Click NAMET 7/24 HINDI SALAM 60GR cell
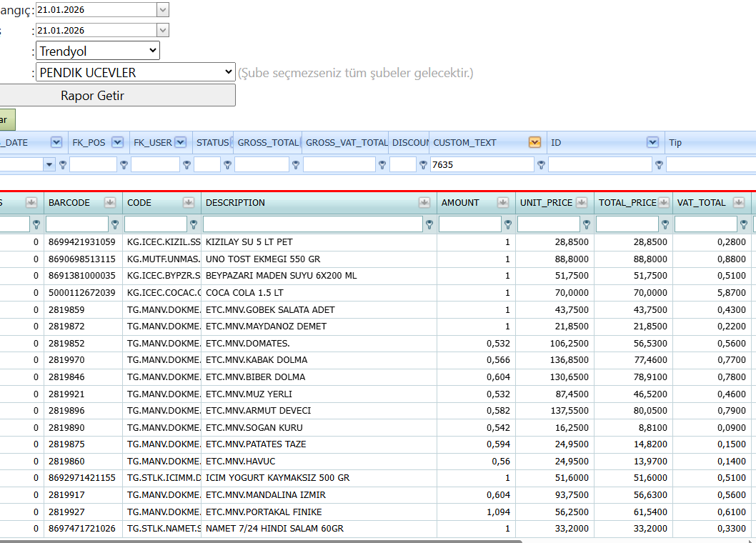Screen dimensions: 756x543 tap(319, 529)
